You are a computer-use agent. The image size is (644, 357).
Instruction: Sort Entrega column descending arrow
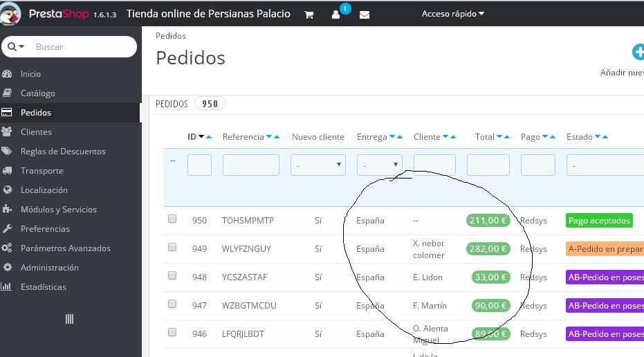(x=392, y=136)
